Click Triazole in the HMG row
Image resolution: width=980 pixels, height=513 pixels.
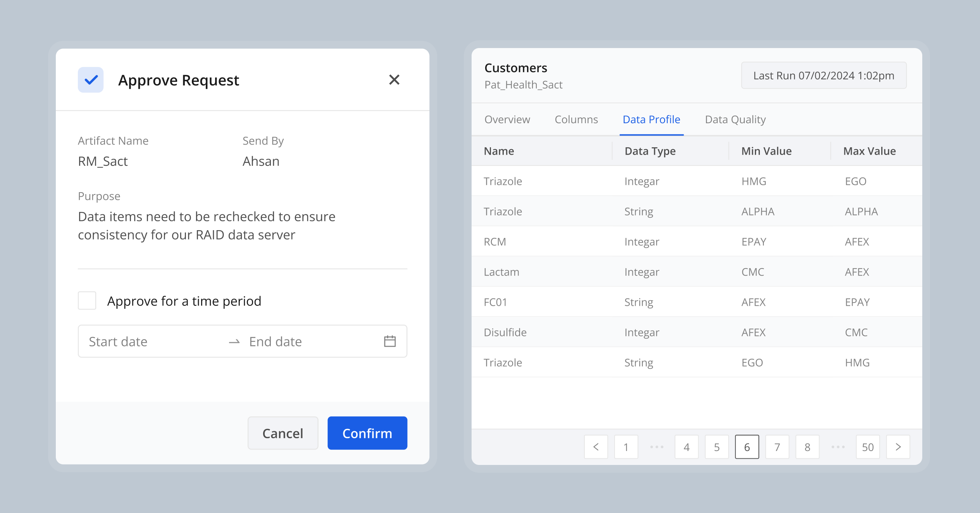tap(503, 181)
